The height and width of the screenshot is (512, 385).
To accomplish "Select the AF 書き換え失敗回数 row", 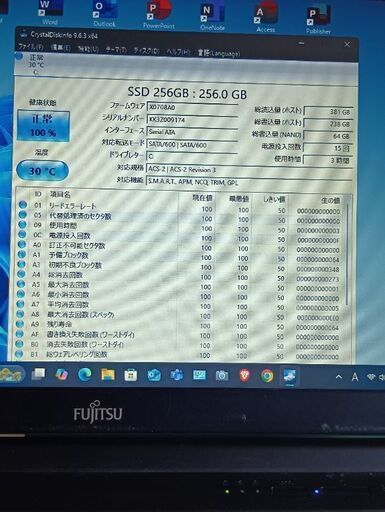I will [x=180, y=335].
